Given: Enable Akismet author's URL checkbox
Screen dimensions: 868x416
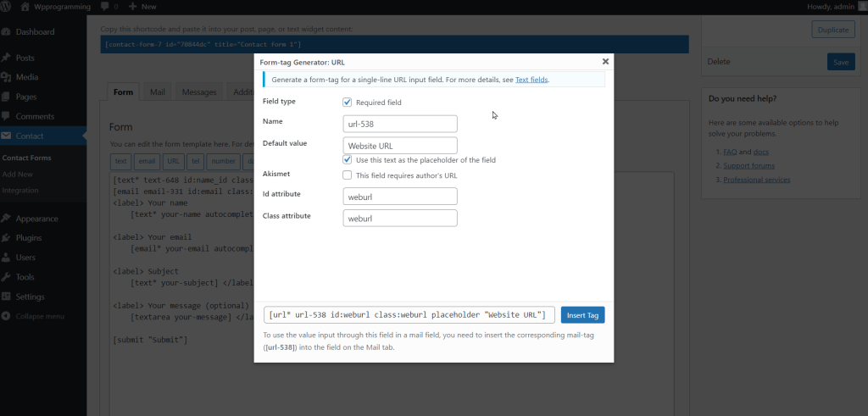Looking at the screenshot, I should pos(348,175).
